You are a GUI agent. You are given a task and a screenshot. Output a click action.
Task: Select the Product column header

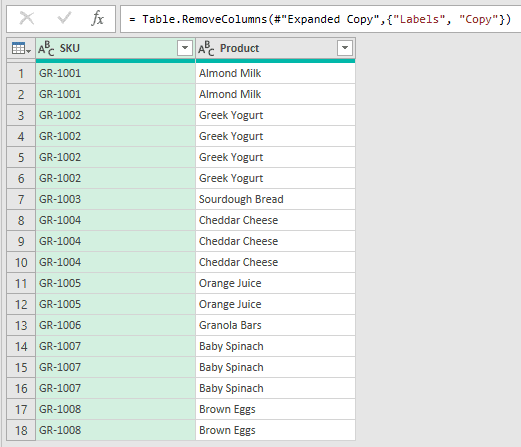tap(275, 49)
